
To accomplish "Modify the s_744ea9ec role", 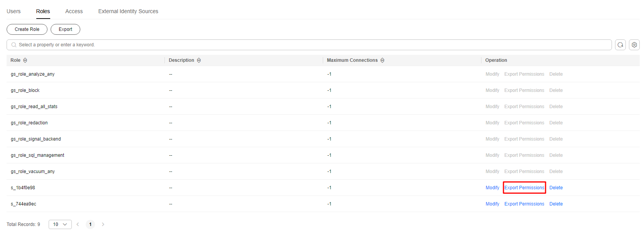I will pos(492,204).
